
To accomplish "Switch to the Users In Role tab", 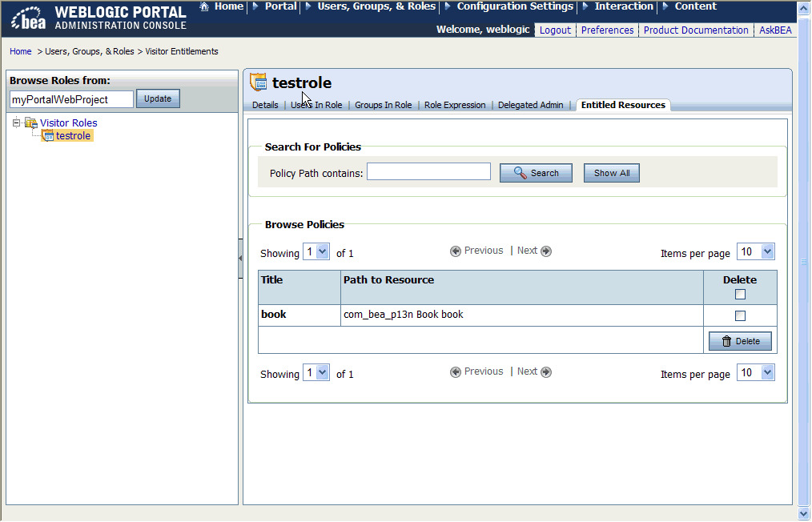I will pos(316,105).
